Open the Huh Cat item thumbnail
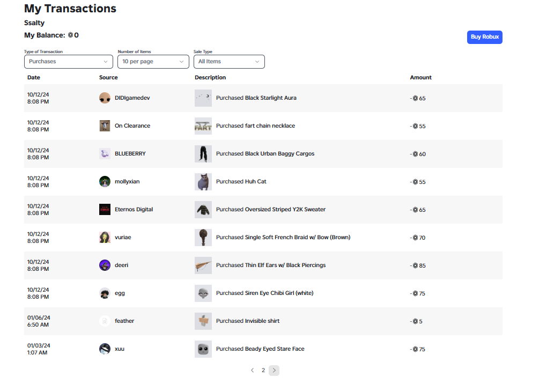 pos(203,181)
